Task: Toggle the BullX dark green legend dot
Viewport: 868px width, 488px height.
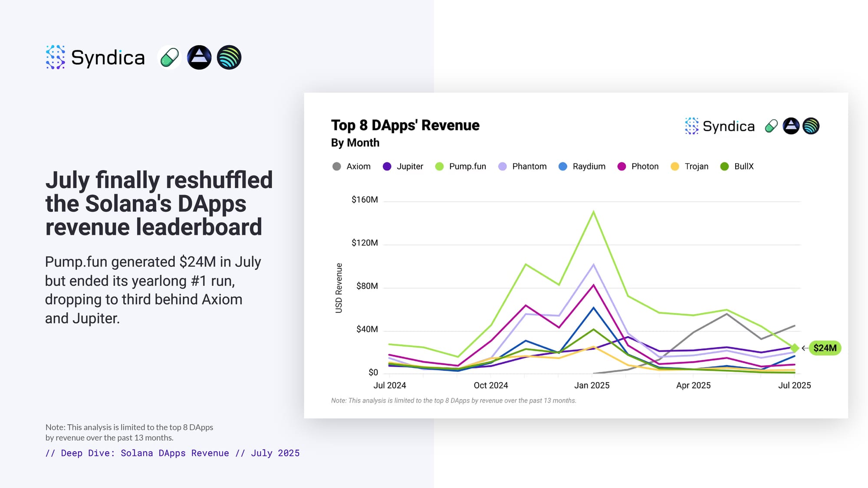Action: coord(724,167)
